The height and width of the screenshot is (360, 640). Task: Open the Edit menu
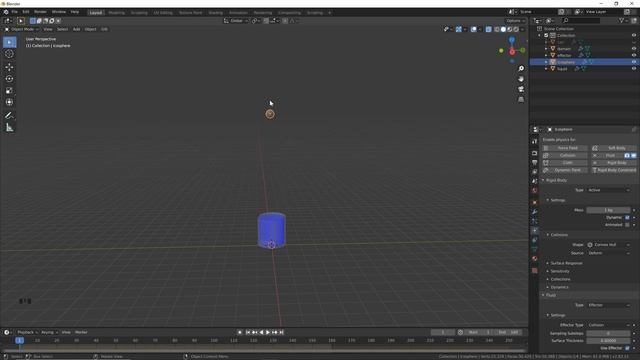point(26,12)
